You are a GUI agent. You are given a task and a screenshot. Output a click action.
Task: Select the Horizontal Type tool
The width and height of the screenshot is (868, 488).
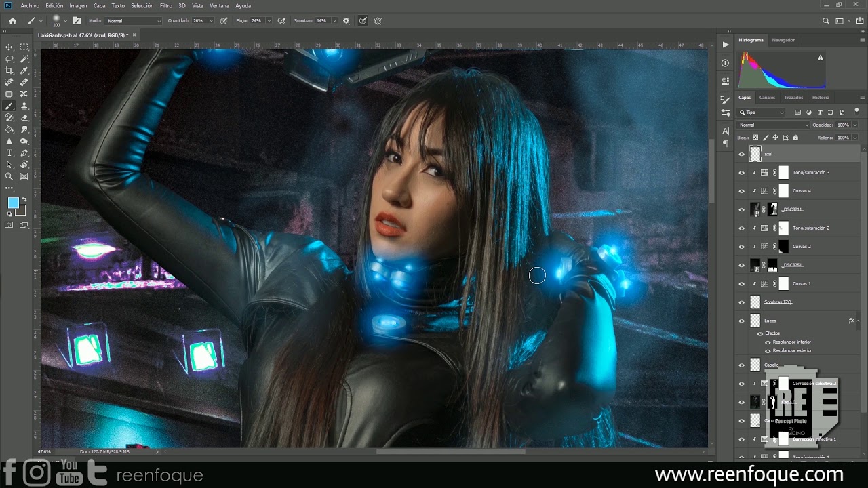coord(9,152)
